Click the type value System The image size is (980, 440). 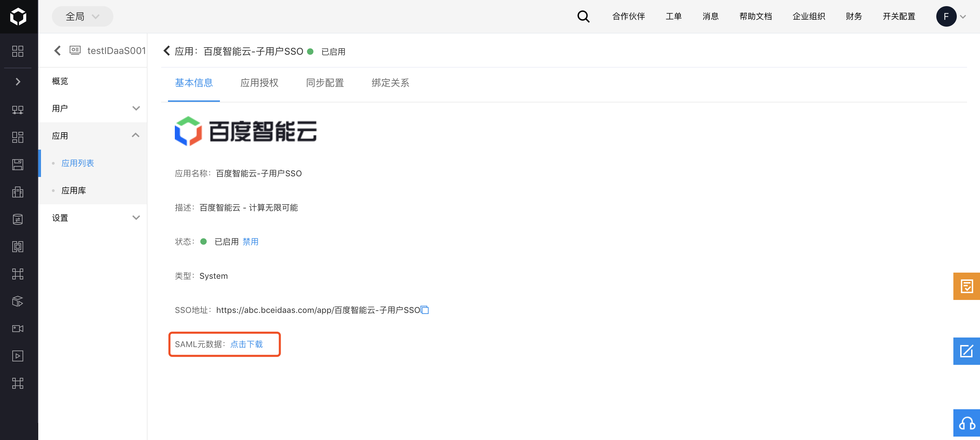click(x=213, y=276)
